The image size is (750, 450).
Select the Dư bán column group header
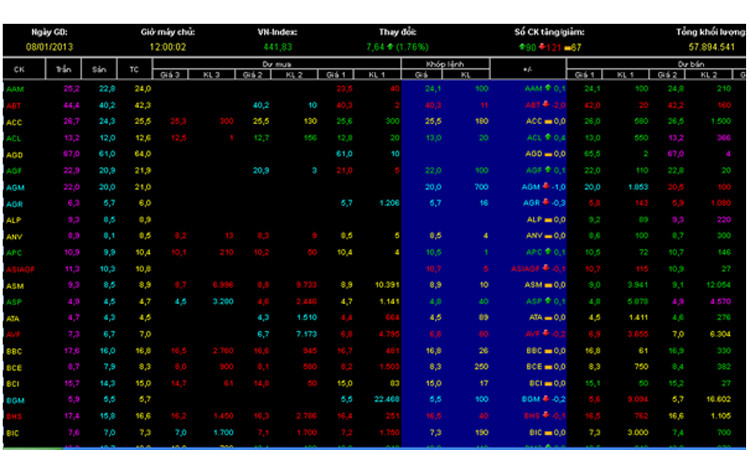click(x=655, y=63)
